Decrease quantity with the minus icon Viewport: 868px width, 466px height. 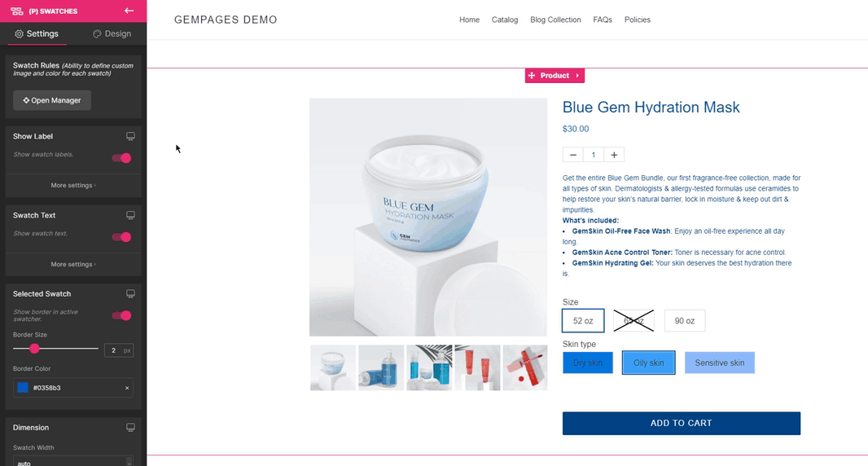[573, 155]
